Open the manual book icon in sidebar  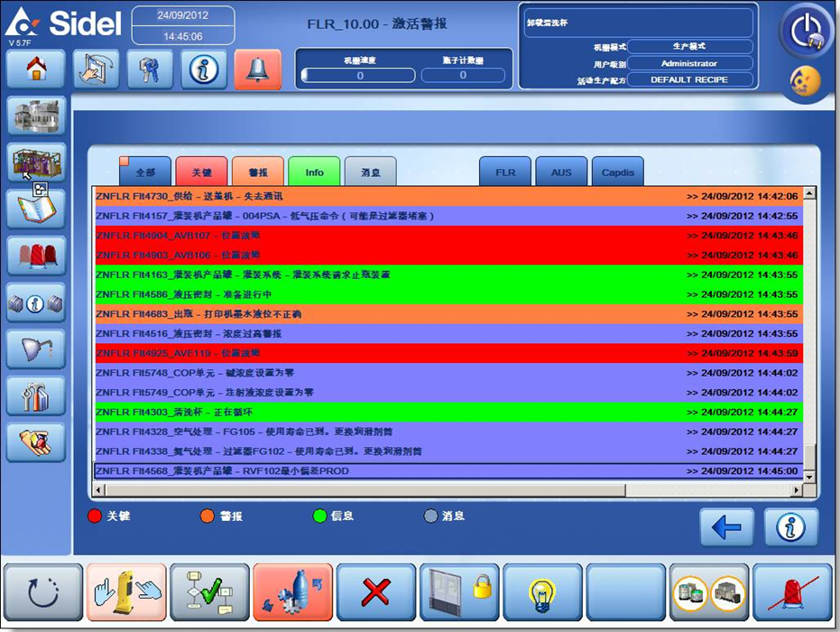pyautogui.click(x=36, y=209)
